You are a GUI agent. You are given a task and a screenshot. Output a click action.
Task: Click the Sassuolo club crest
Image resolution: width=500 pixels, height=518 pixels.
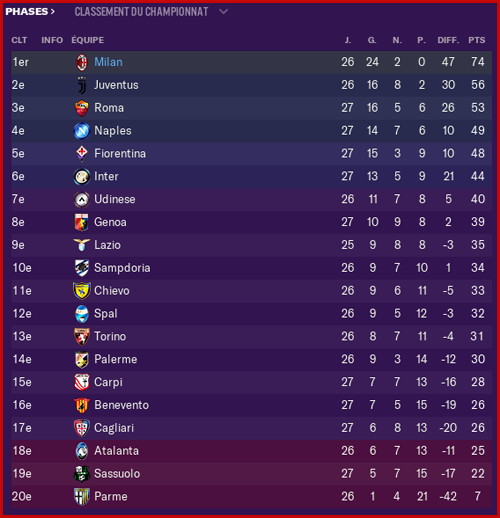pos(82,474)
